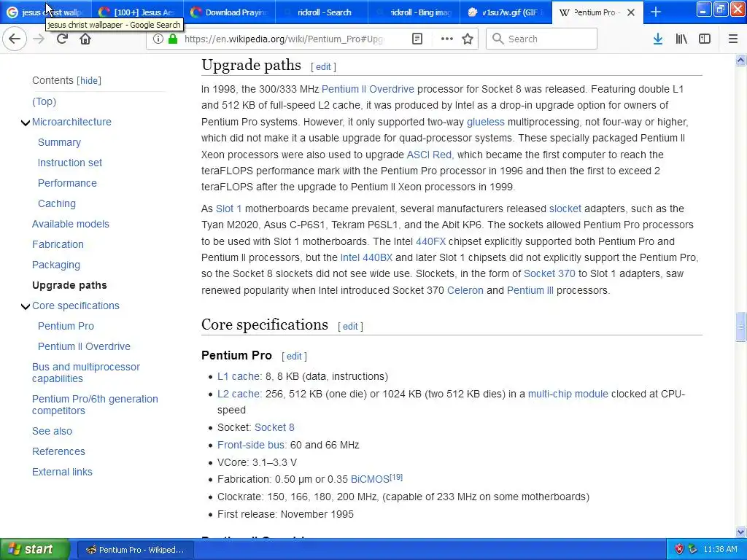Click the browser Search input field
This screenshot has width=747, height=560.
coord(542,39)
